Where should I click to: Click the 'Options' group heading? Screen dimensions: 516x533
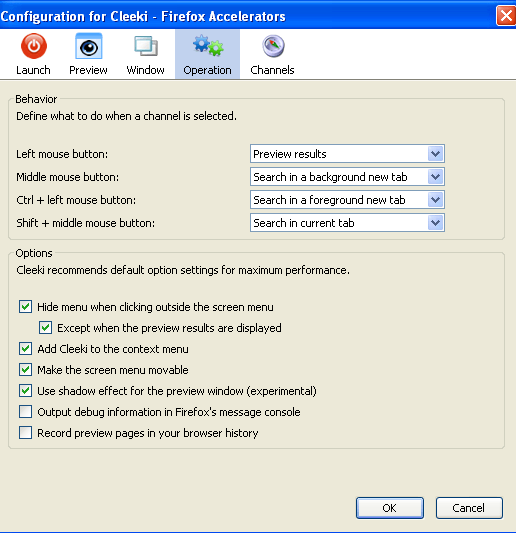point(34,253)
